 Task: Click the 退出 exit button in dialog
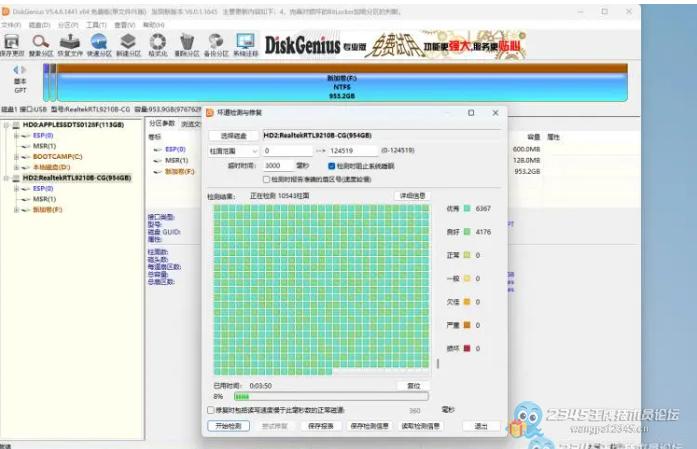[481, 425]
